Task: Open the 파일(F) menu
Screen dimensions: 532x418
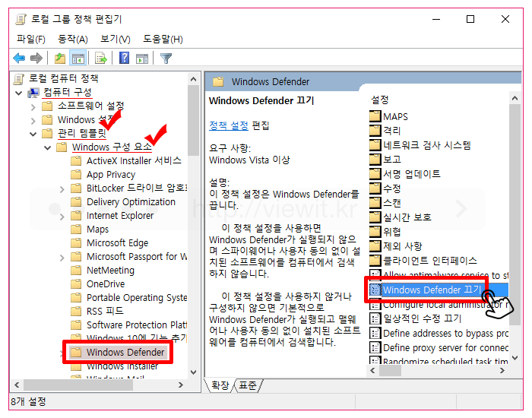Action: (x=31, y=39)
